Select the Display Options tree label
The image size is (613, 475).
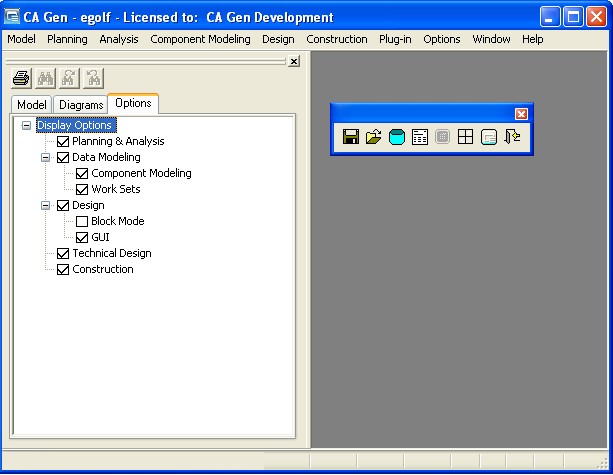pyautogui.click(x=74, y=125)
